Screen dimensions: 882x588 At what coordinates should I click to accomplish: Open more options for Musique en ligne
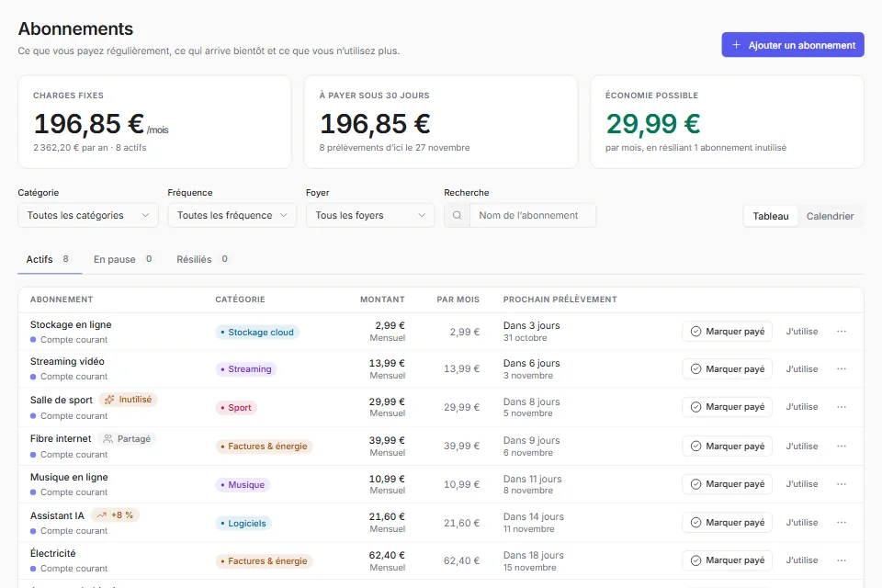pos(842,484)
